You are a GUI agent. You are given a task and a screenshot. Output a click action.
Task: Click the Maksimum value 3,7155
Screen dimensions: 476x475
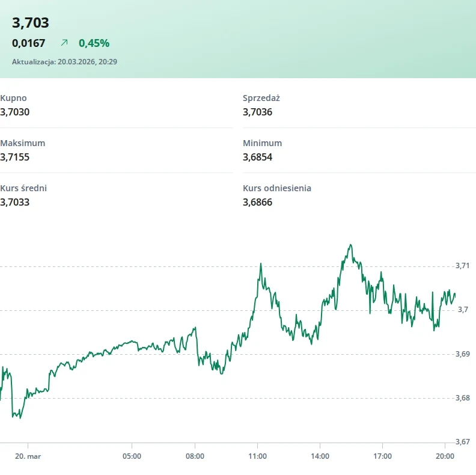coord(15,157)
